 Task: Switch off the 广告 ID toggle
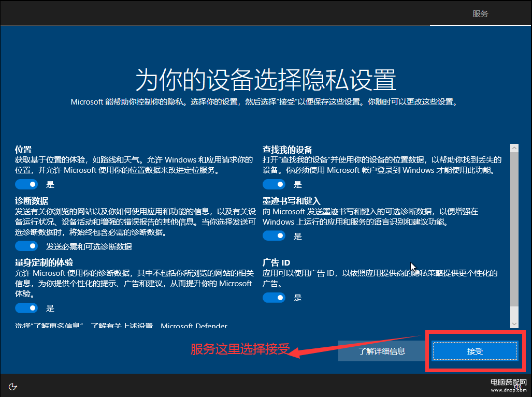click(274, 298)
